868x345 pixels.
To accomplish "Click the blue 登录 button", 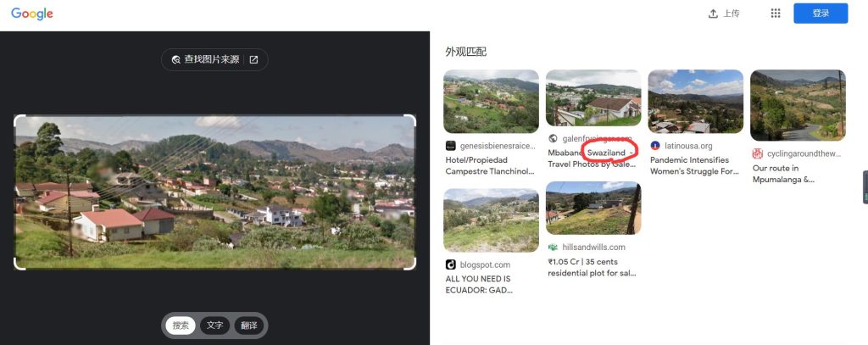I will point(820,14).
